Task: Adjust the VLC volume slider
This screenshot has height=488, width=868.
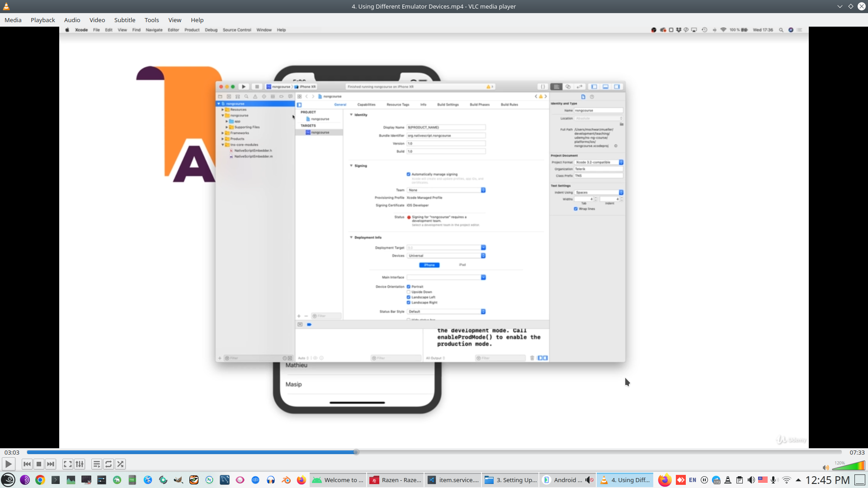Action: pyautogui.click(x=849, y=466)
